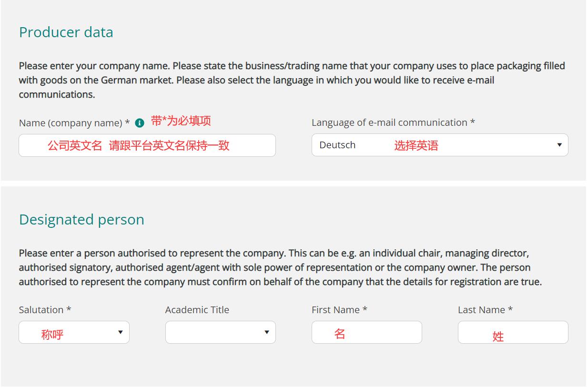Click the "Academic Title" field label

point(197,310)
